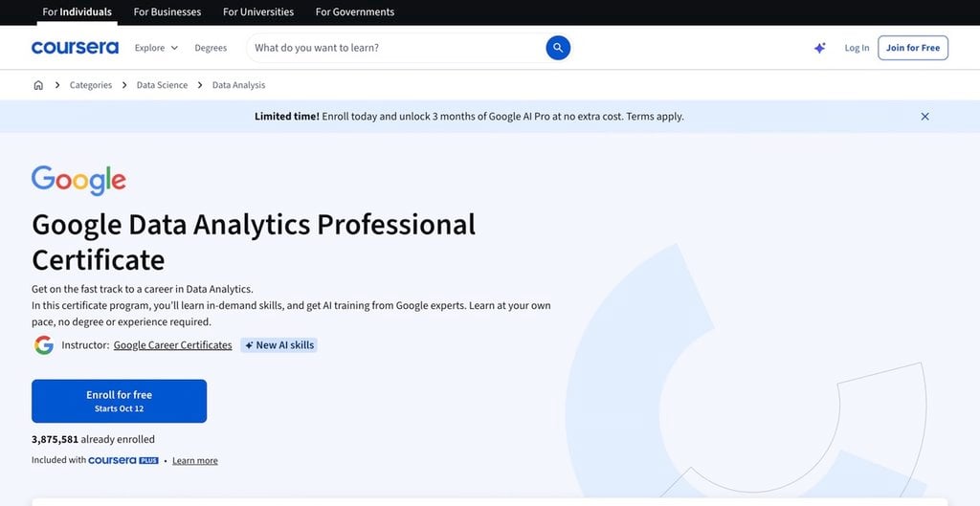Switch to For Governments tab
The height and width of the screenshot is (506, 980).
tap(355, 11)
